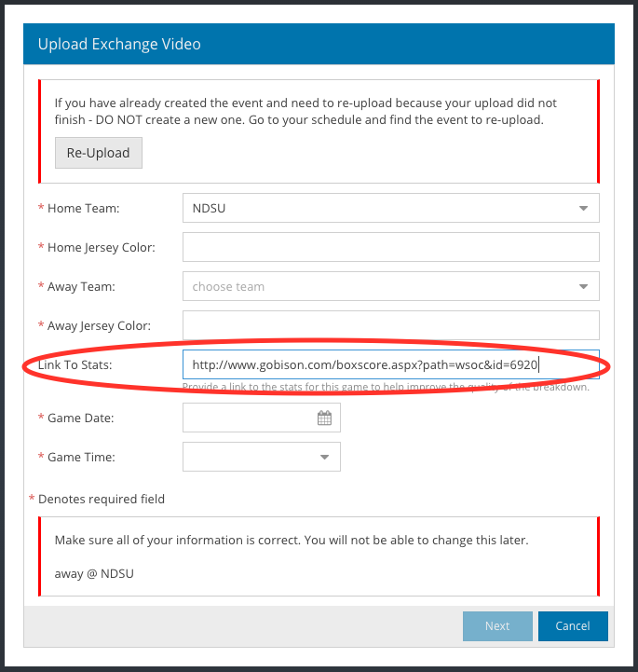The width and height of the screenshot is (638, 672).
Task: Click the Game Date input field
Action: pos(262,418)
